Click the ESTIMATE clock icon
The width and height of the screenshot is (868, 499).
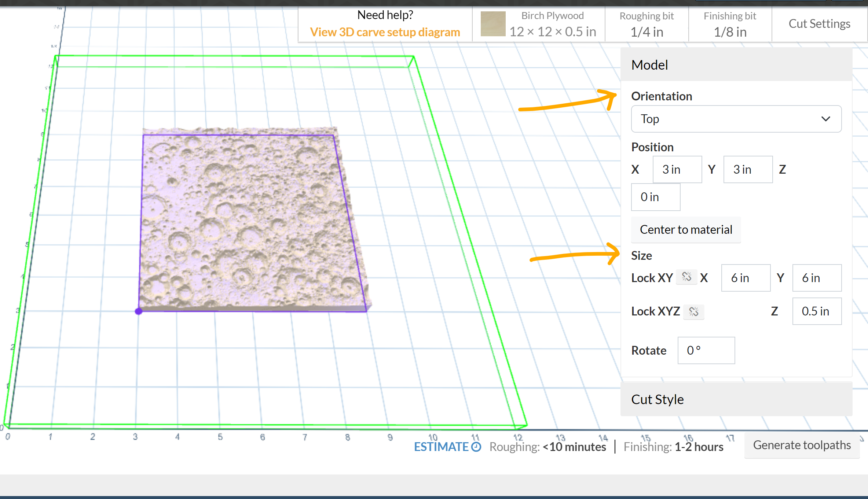click(x=476, y=447)
